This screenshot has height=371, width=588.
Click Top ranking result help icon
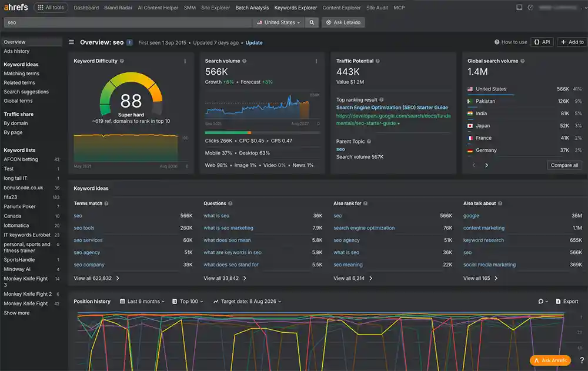(x=382, y=100)
